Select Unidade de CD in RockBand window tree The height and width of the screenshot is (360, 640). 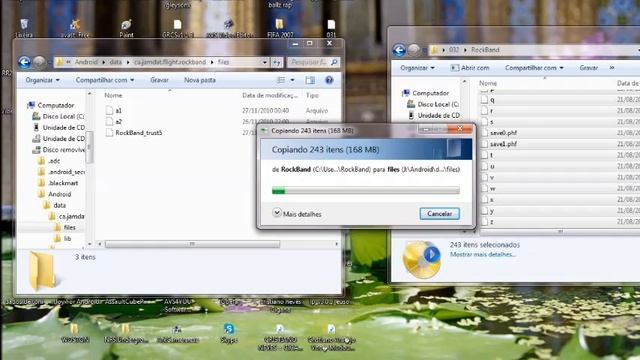coord(438,116)
